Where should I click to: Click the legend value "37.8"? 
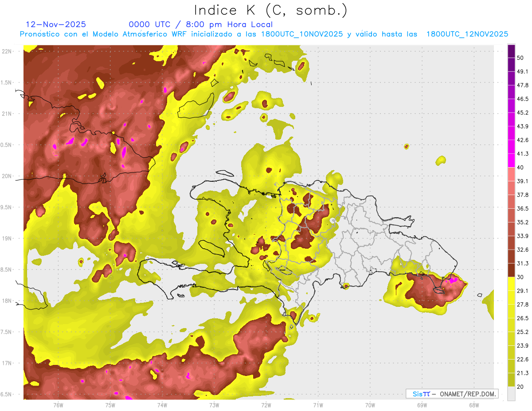(x=523, y=195)
